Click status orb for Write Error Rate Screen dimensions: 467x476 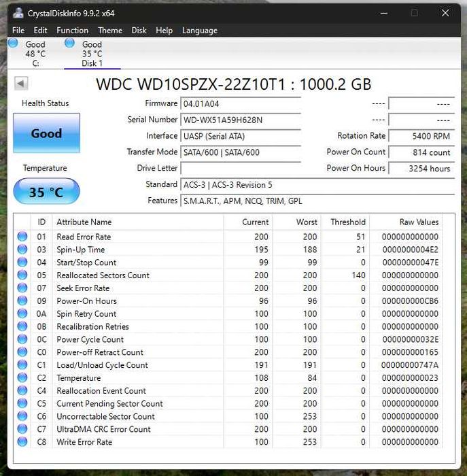click(22, 442)
